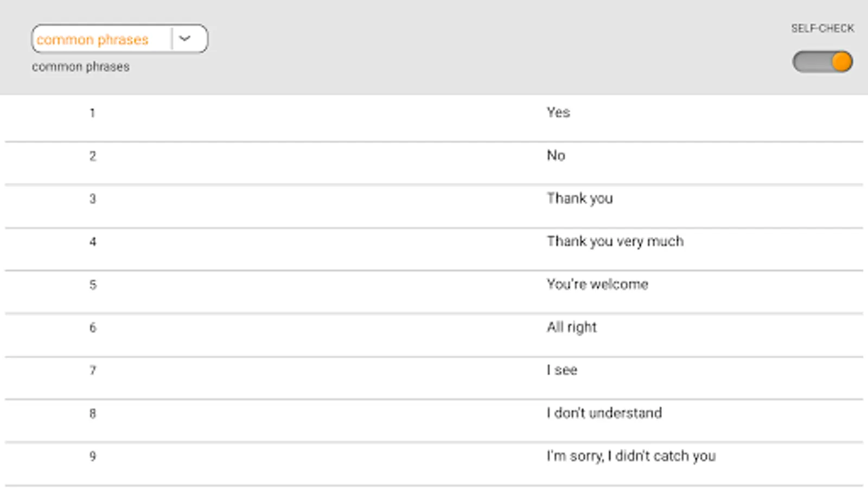Select row number 8
The image size is (868, 488).
point(93,414)
